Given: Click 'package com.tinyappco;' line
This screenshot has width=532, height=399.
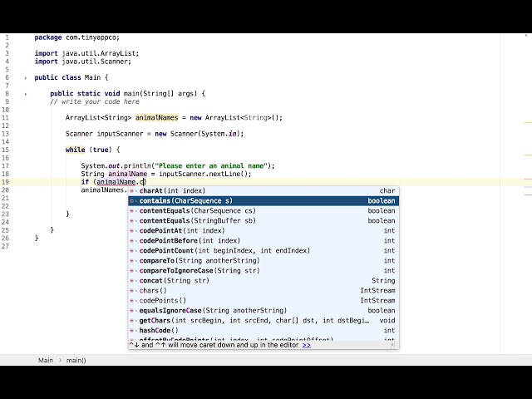Looking at the screenshot, I should (x=77, y=37).
